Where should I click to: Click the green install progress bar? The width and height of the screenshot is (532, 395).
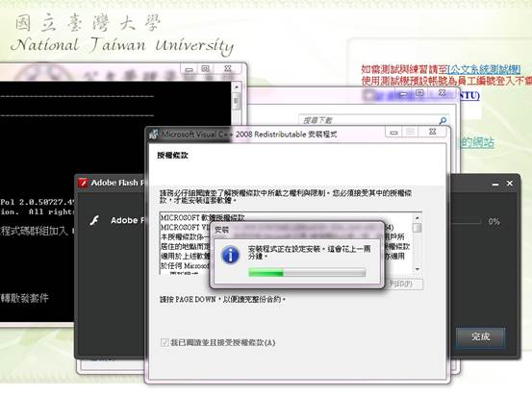pyautogui.click(x=307, y=272)
